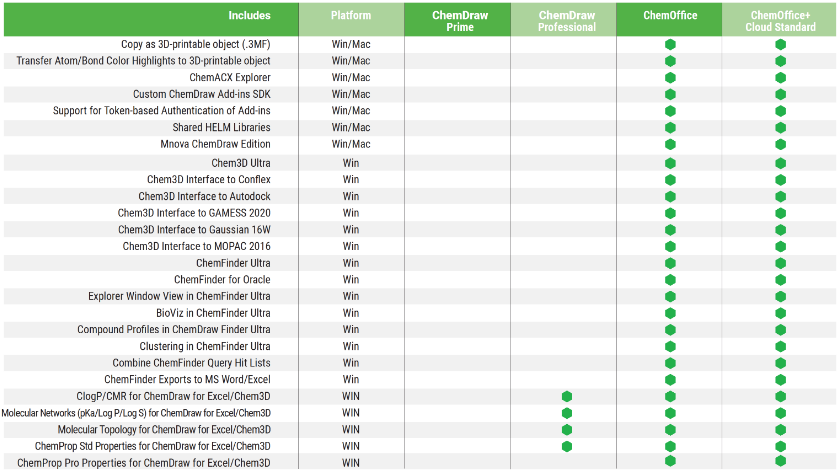Click ChemOffice+ Cloud hexagon for GAMESS 2020 row
Image resolution: width=839 pixels, height=472 pixels.
780,213
